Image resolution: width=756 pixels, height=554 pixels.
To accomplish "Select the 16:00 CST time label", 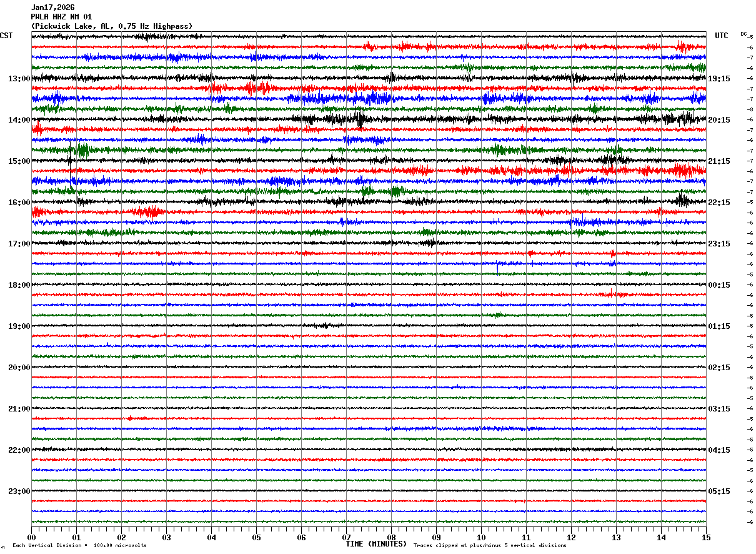I will (19, 203).
